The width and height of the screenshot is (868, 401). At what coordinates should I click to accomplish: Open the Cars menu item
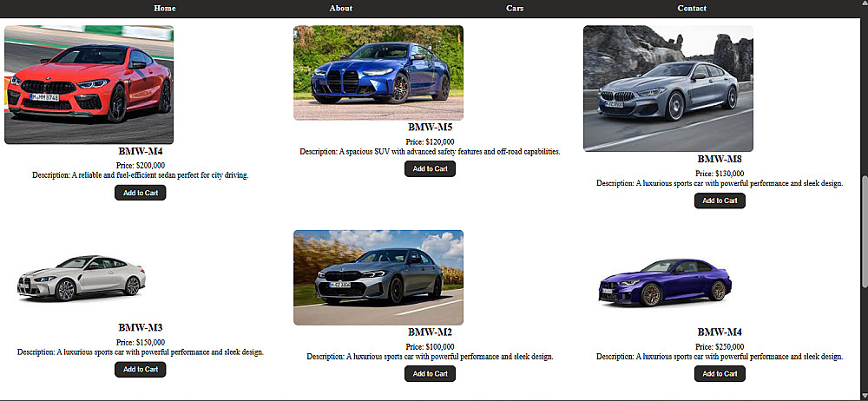(x=515, y=9)
